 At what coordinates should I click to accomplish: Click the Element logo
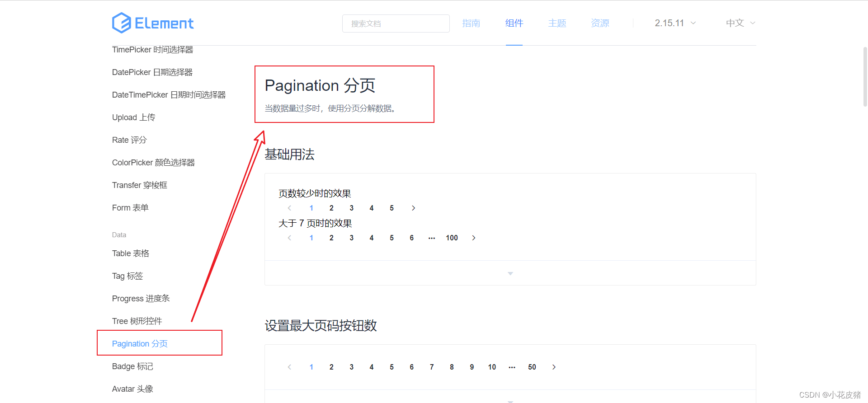coord(153,23)
